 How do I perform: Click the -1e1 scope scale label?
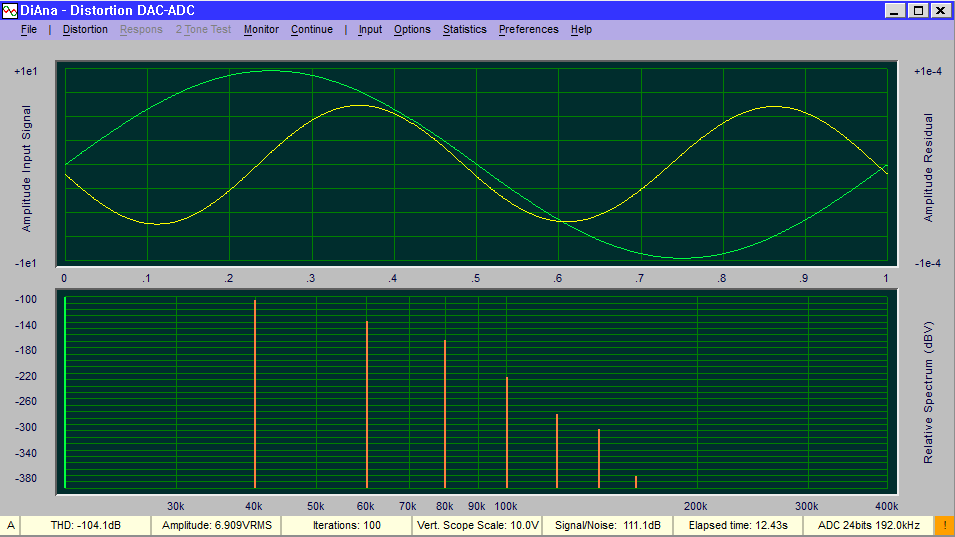coord(26,263)
